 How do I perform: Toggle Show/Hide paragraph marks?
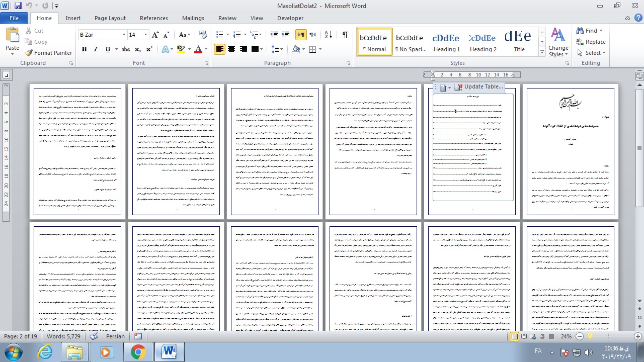coord(345,35)
